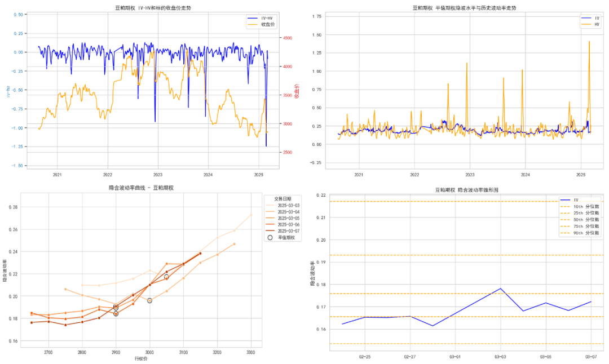The width and height of the screenshot is (609, 364).
Task: Click the 2025-03-04 legend entry
Action: click(x=283, y=212)
